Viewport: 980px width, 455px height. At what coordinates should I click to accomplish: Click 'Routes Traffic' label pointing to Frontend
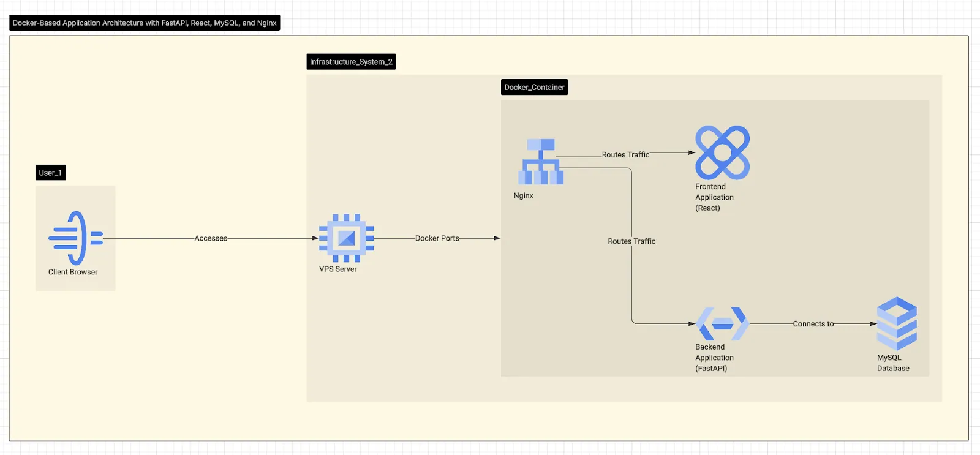[625, 155]
